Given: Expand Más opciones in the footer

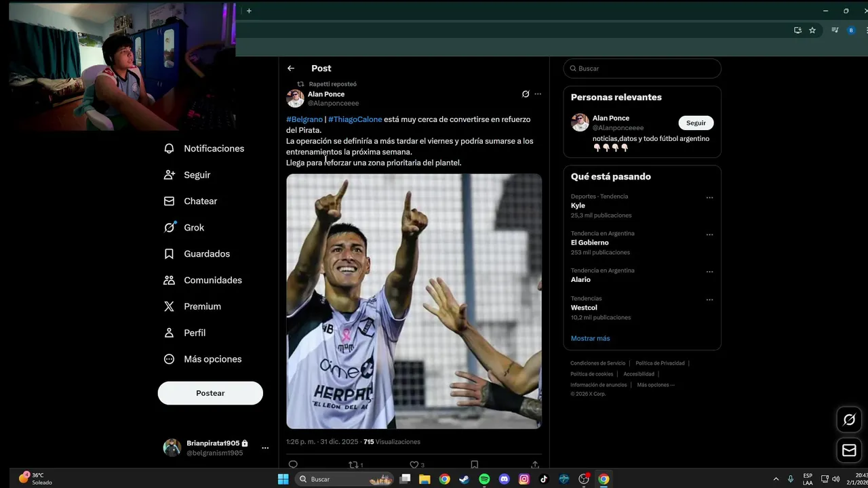Looking at the screenshot, I should coord(656,385).
